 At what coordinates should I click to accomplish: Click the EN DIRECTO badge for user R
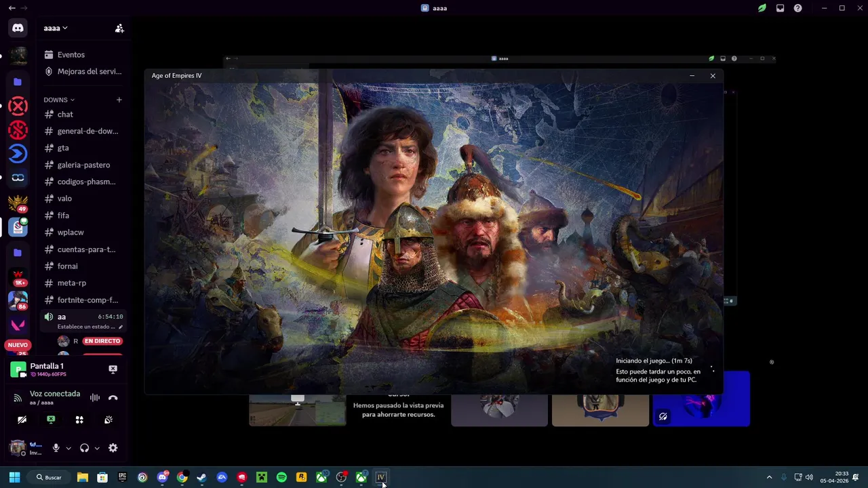pyautogui.click(x=102, y=341)
